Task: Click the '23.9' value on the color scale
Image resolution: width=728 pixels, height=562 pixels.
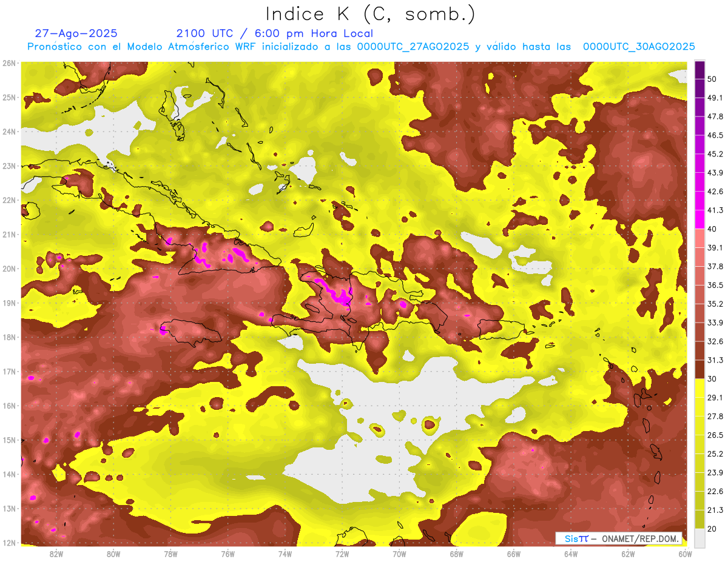Action: 715,473
